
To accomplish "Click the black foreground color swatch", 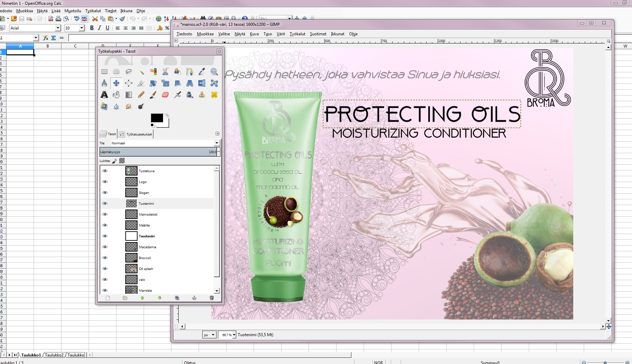I will 157,118.
